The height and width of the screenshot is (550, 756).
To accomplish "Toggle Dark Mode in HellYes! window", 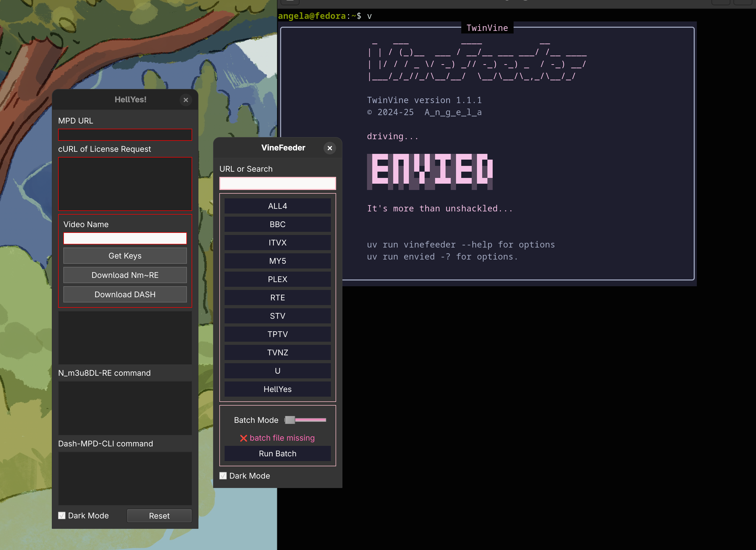I will pos(62,515).
